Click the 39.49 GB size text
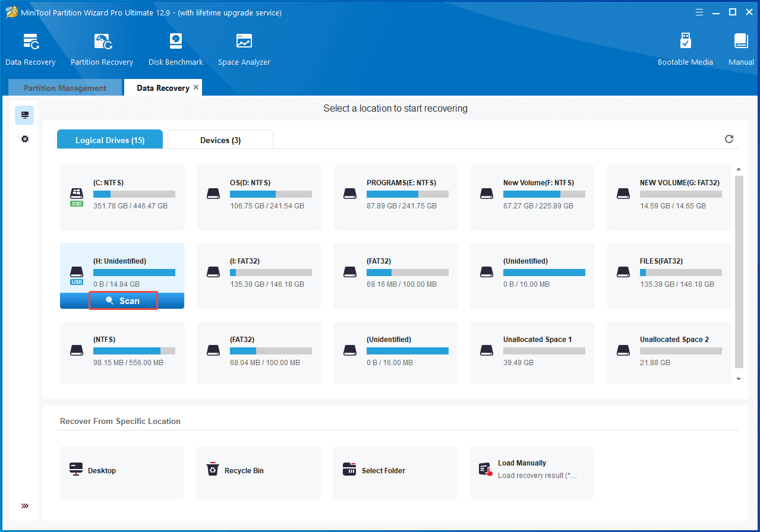760x532 pixels. pyautogui.click(x=518, y=363)
